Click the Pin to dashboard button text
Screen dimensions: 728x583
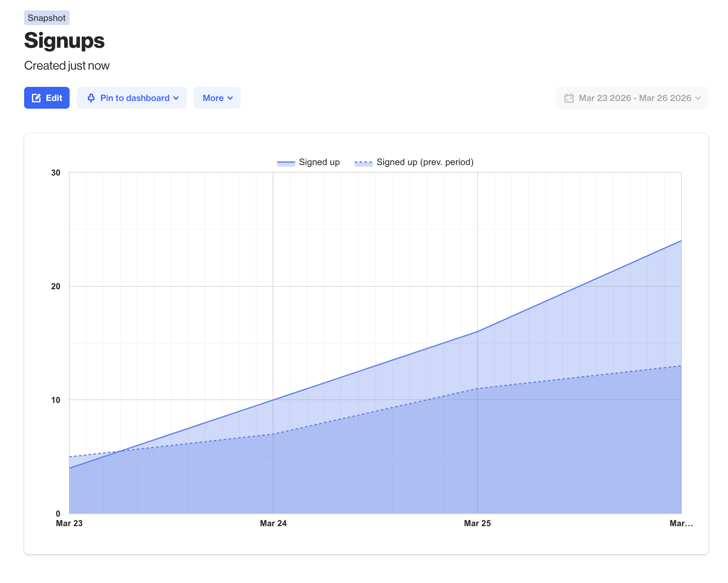135,98
